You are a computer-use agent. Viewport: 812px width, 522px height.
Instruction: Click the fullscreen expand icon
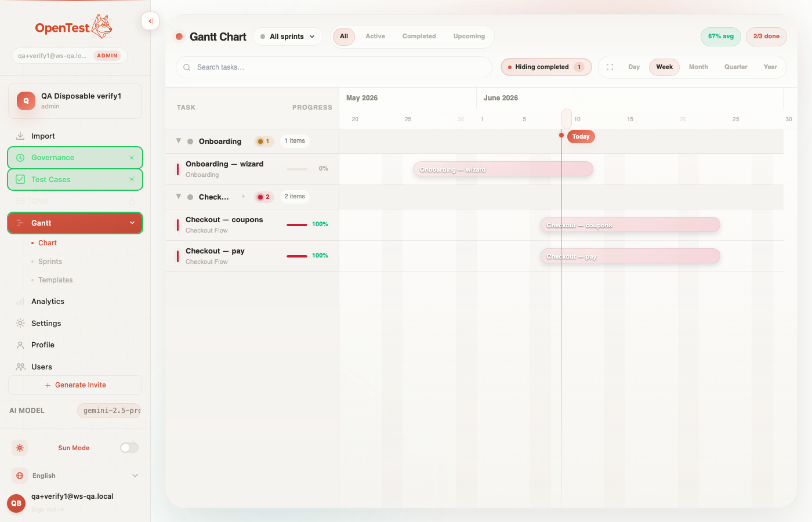pyautogui.click(x=610, y=67)
